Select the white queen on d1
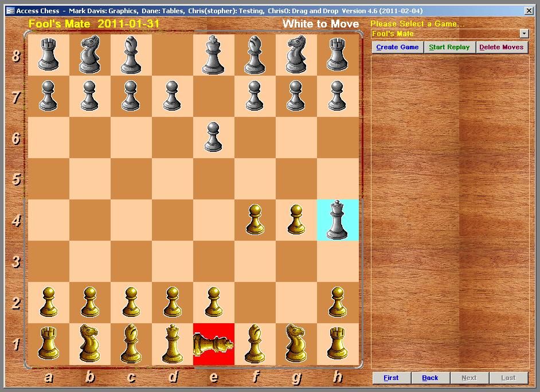Screen dimensions: 540x392 [172, 344]
